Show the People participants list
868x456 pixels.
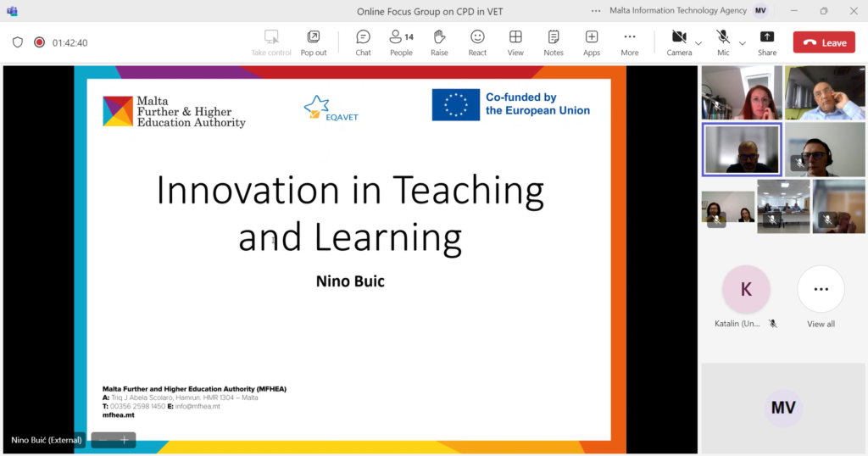[x=401, y=42]
